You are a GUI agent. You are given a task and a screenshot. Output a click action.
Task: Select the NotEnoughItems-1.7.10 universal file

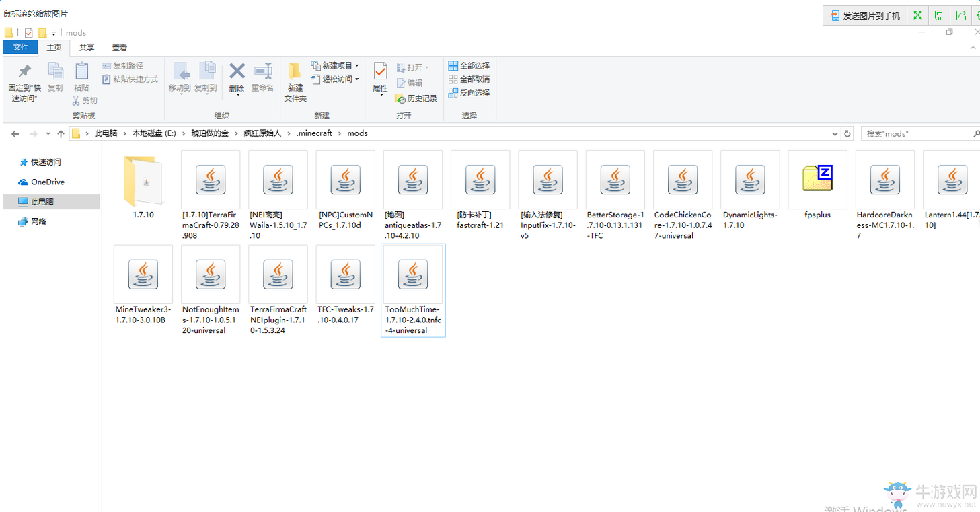[211, 290]
